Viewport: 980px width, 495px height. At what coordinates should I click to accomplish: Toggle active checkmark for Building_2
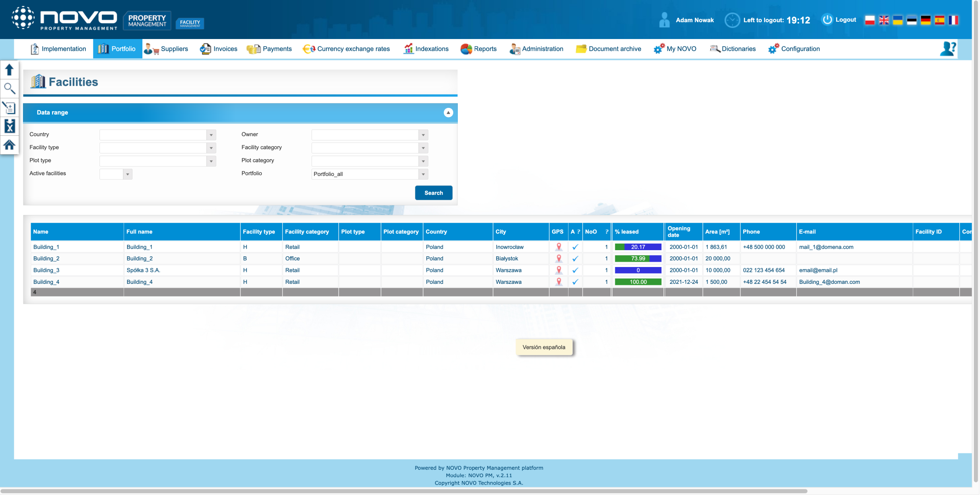(575, 259)
